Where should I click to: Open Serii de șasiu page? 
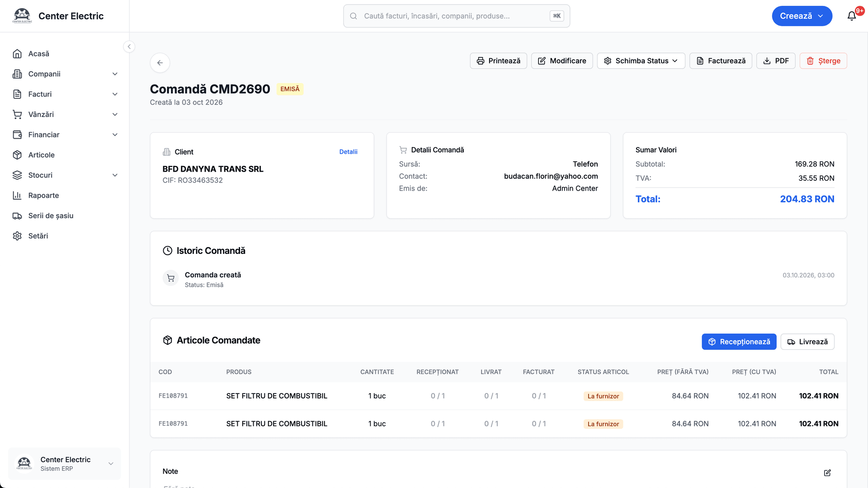click(65, 216)
